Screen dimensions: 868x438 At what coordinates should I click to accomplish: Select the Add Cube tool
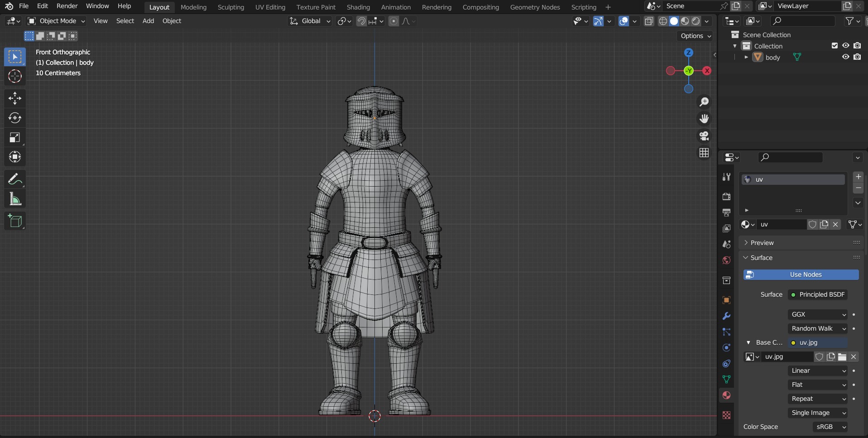pos(15,221)
